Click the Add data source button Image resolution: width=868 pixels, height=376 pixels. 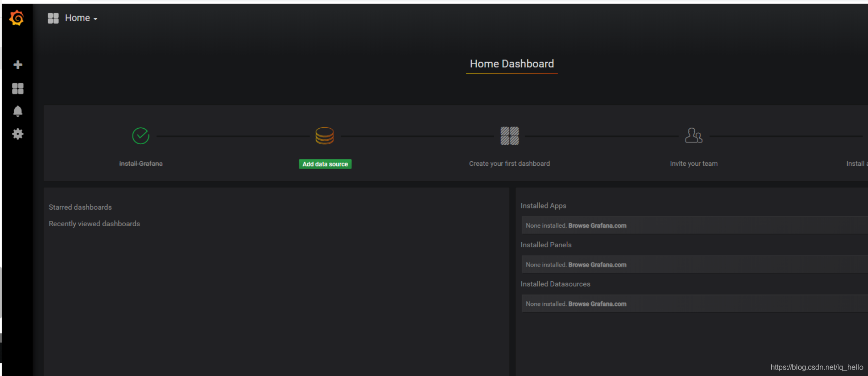point(325,164)
